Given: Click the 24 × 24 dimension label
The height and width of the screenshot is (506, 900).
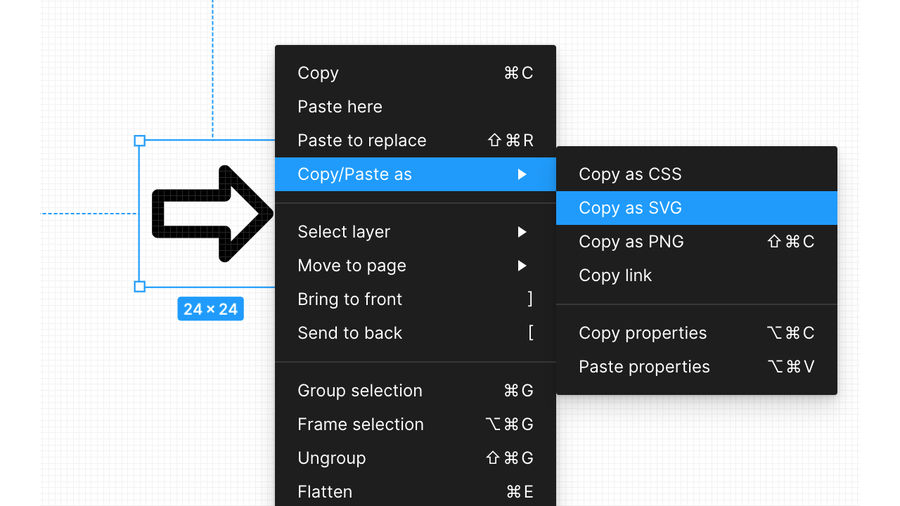Looking at the screenshot, I should tap(210, 309).
